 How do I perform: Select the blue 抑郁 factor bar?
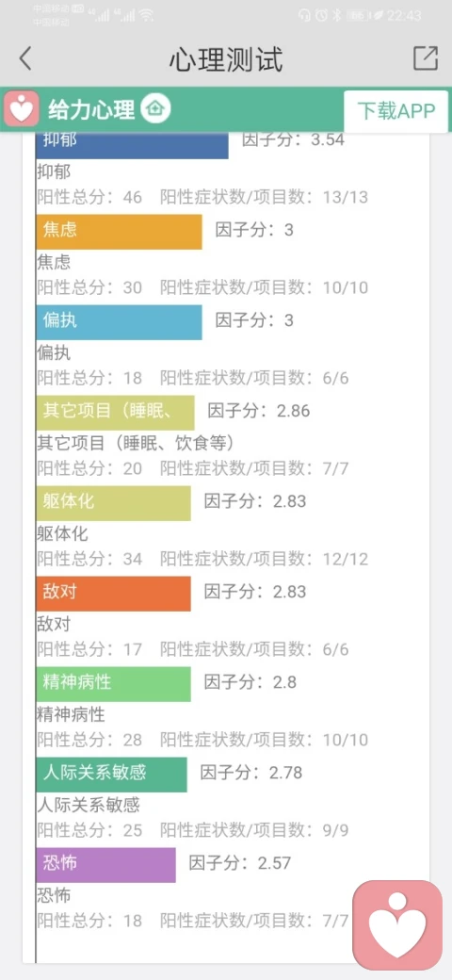click(x=133, y=144)
